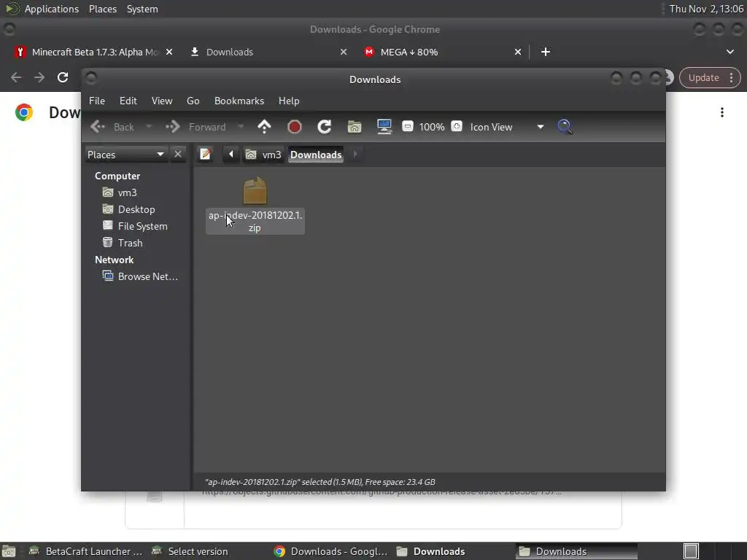Open the Help menu

[x=289, y=101]
